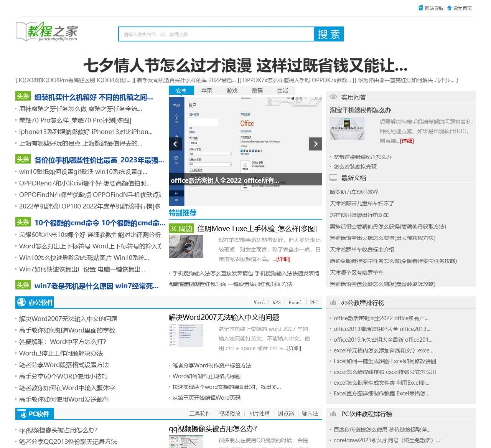Viewport: 491px width, 448px height.
Task: Click the 教程之家 site logo
Action: tap(46, 31)
